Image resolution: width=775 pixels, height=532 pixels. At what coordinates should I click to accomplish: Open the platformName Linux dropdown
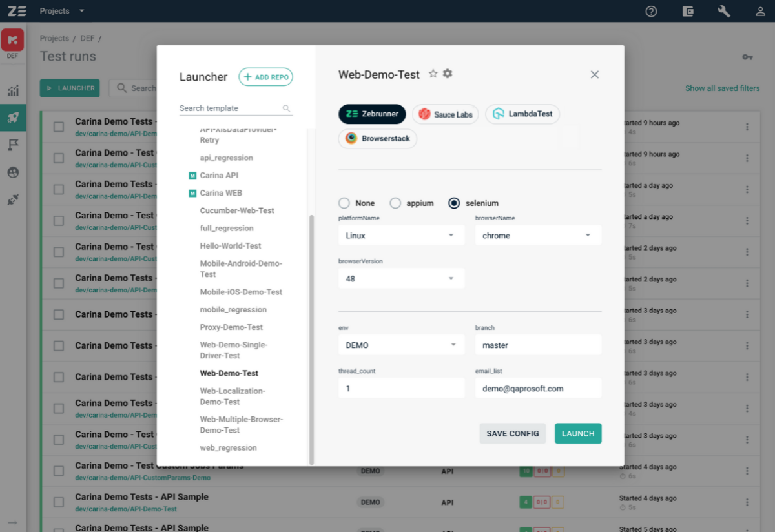[401, 235]
